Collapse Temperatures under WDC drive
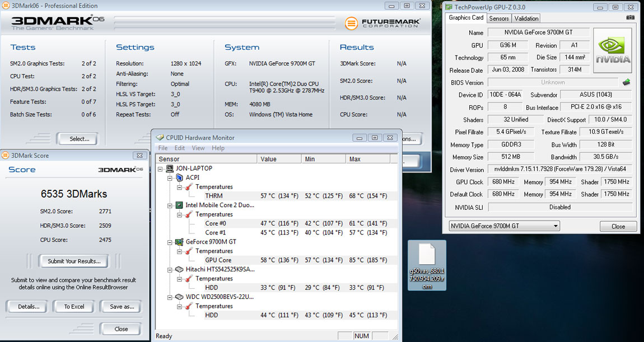Screen dimensions: 644x342 click(x=180, y=306)
